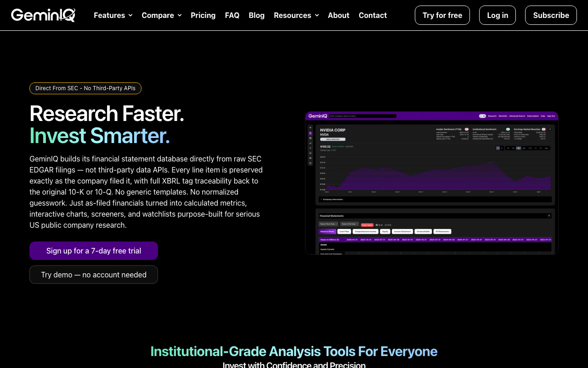
Task: Click the Direct From SEC badge
Action: pos(85,88)
